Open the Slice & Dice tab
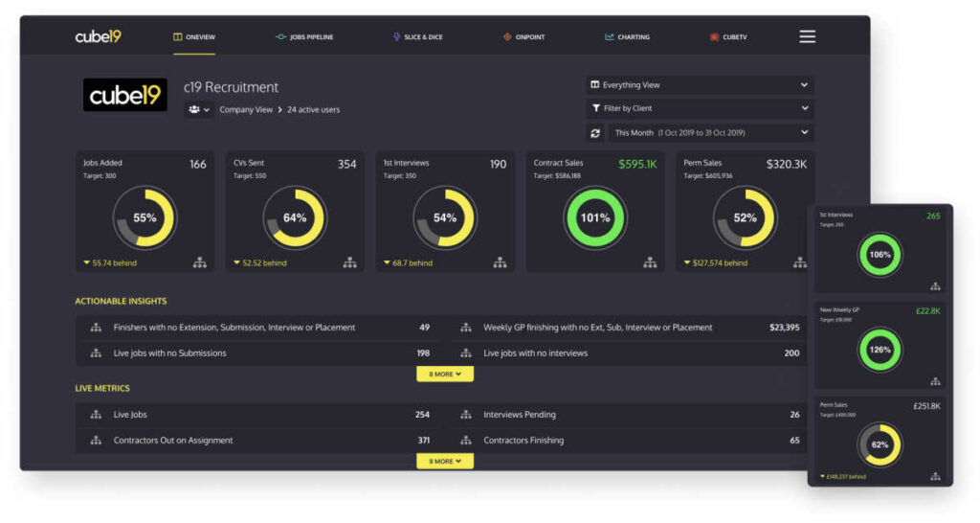 (417, 37)
